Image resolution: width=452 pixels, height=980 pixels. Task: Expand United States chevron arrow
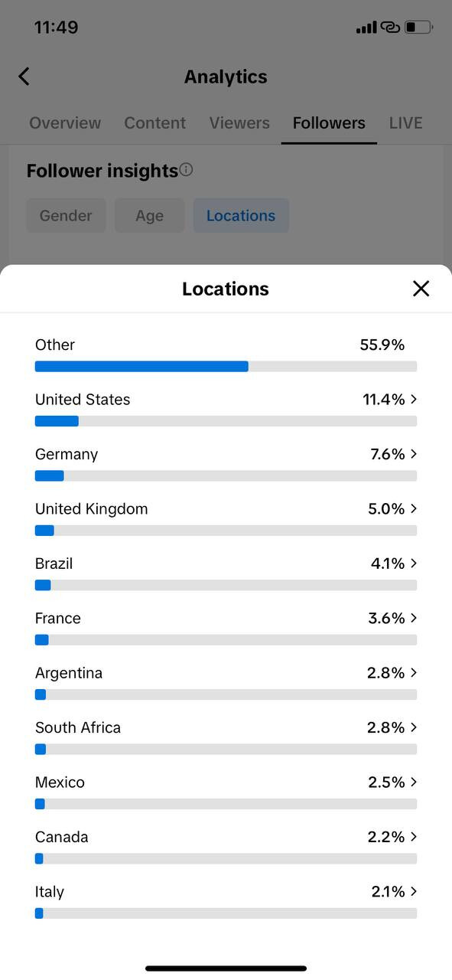tap(414, 399)
